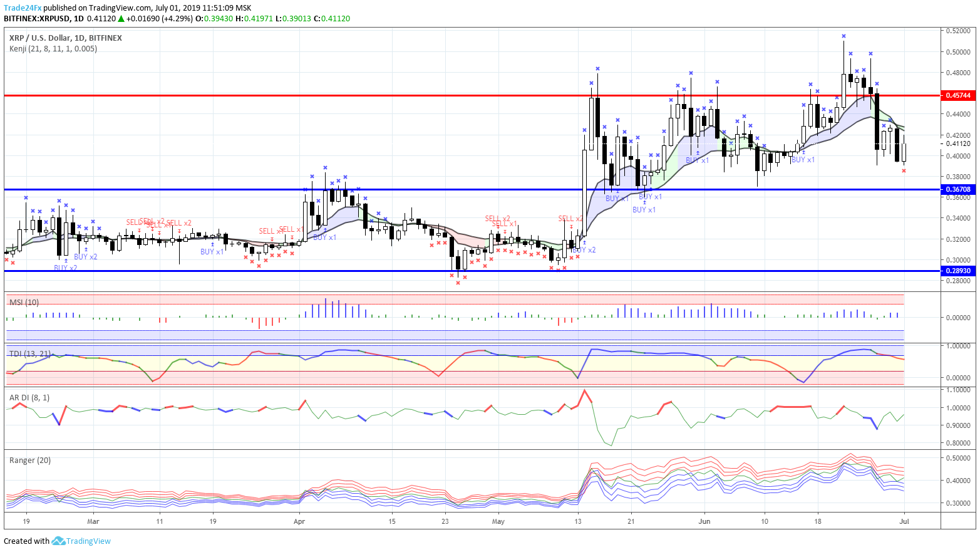Click the 0.34000 price axis value
This screenshot has width=980, height=552.
pyautogui.click(x=958, y=219)
